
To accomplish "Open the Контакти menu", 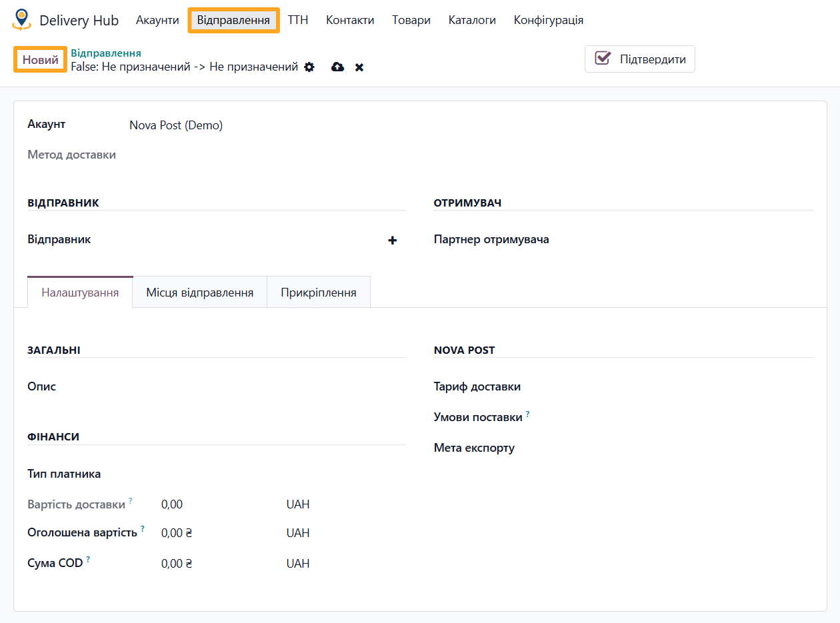I will [350, 20].
